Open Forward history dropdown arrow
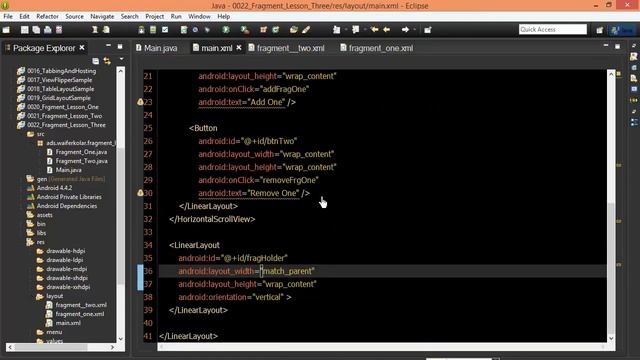640x360 pixels. click(415, 30)
